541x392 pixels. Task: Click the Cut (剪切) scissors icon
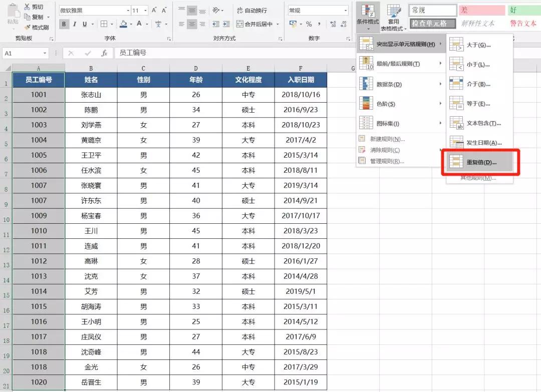(27, 7)
